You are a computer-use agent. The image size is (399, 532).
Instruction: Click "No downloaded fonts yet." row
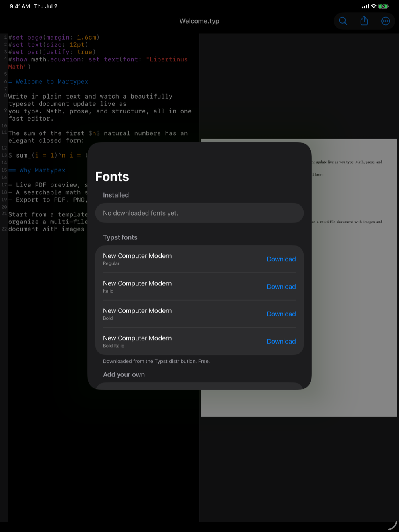(x=199, y=213)
